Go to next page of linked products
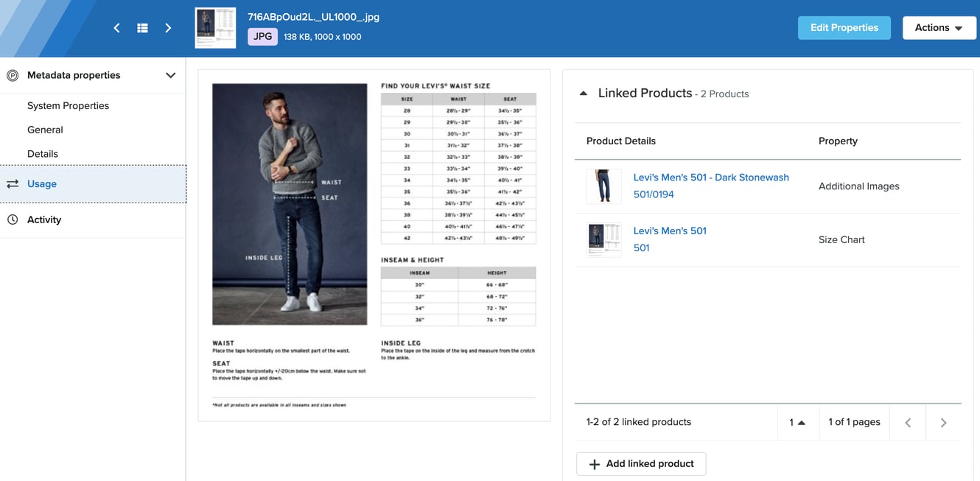The height and width of the screenshot is (481, 980). coord(943,423)
